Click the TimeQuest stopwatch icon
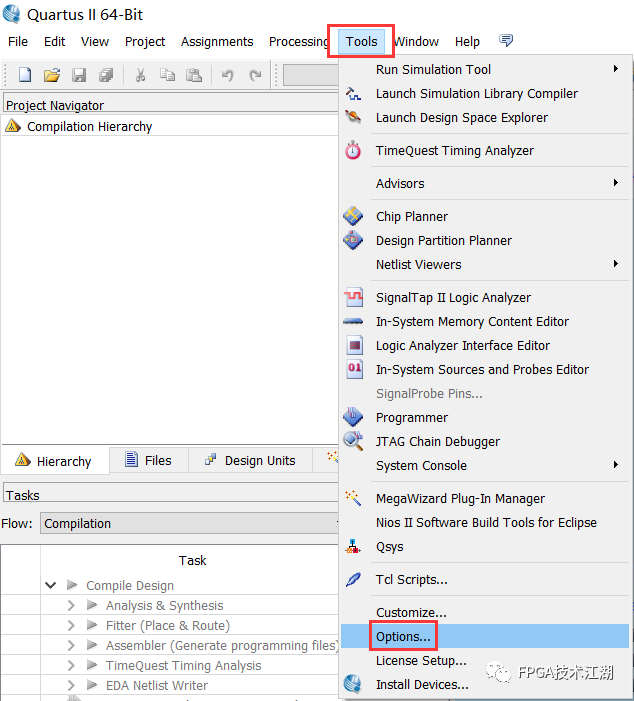Screen dimensions: 634x701 tap(353, 150)
